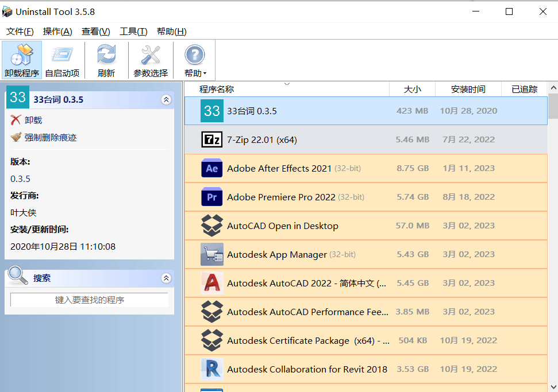
Task: Click the After Effects Ae icon
Action: pos(212,168)
